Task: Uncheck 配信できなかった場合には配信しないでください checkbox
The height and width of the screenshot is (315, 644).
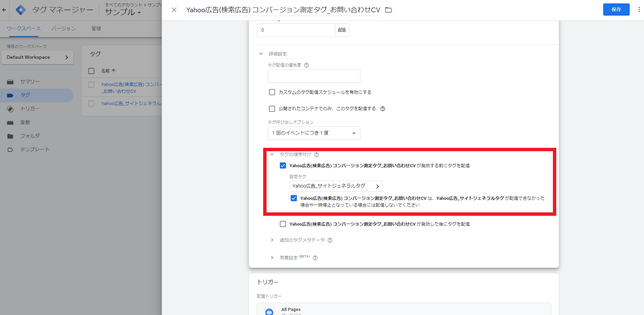Action: [294, 198]
